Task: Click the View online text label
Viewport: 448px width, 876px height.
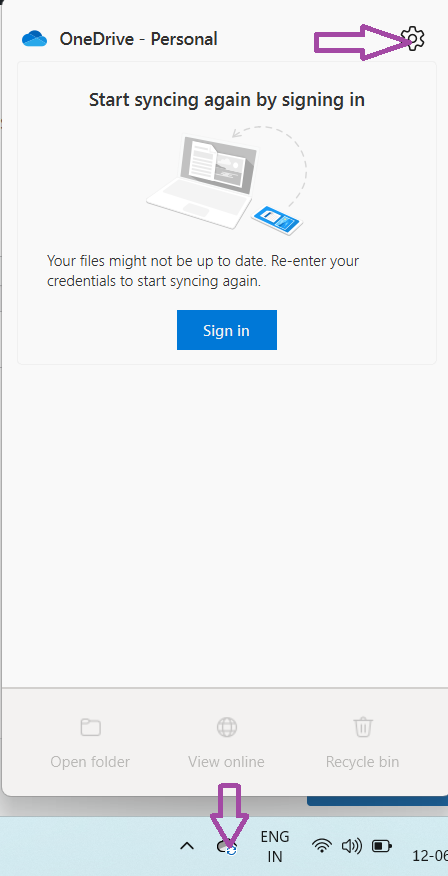Action: (226, 761)
